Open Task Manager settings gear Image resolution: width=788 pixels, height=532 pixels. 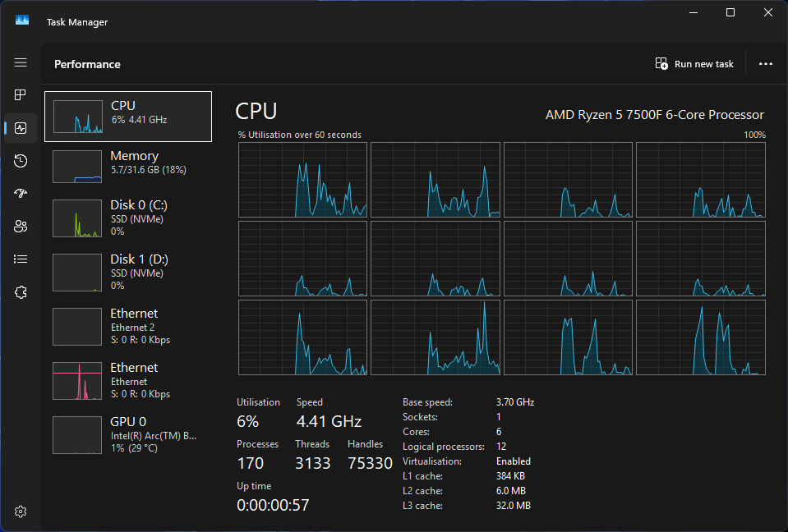tap(21, 511)
